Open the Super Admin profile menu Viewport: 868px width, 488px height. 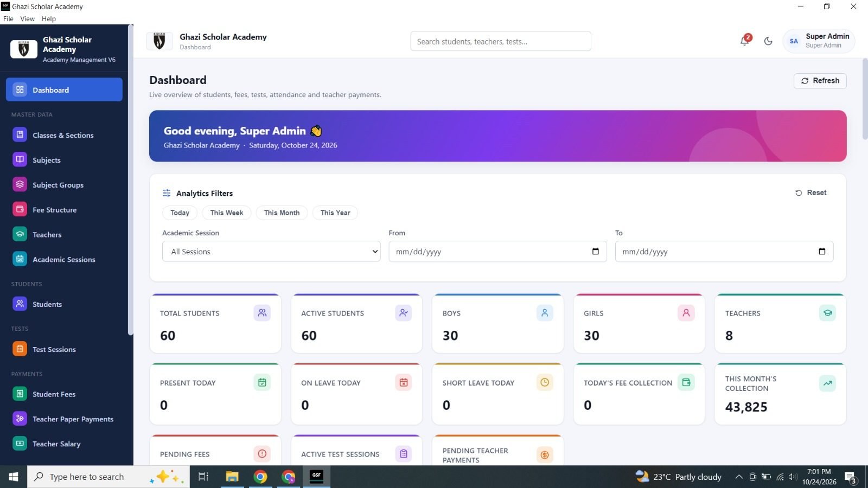pyautogui.click(x=819, y=41)
